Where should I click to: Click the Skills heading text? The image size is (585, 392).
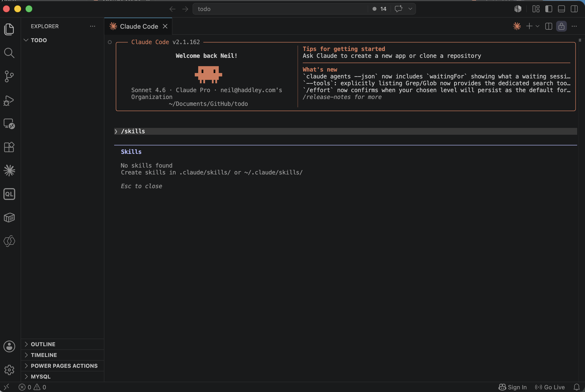point(131,152)
